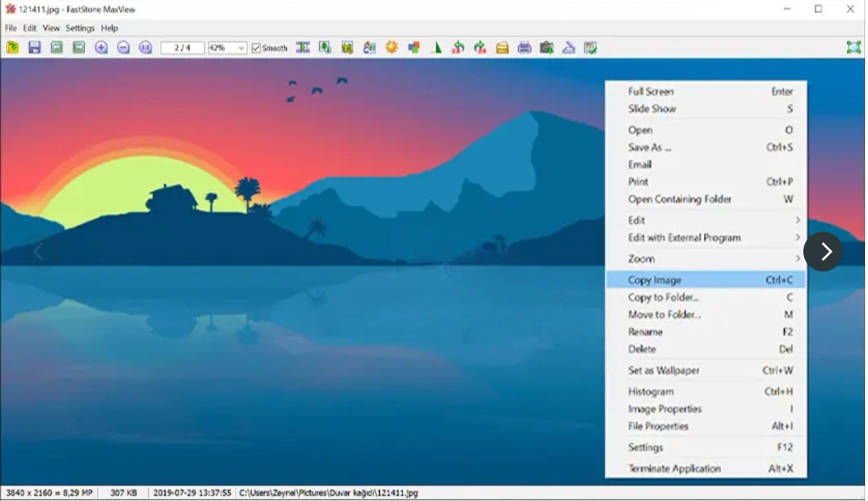This screenshot has height=501, width=868.
Task: Open the Settings menu in menu bar
Action: tap(79, 28)
